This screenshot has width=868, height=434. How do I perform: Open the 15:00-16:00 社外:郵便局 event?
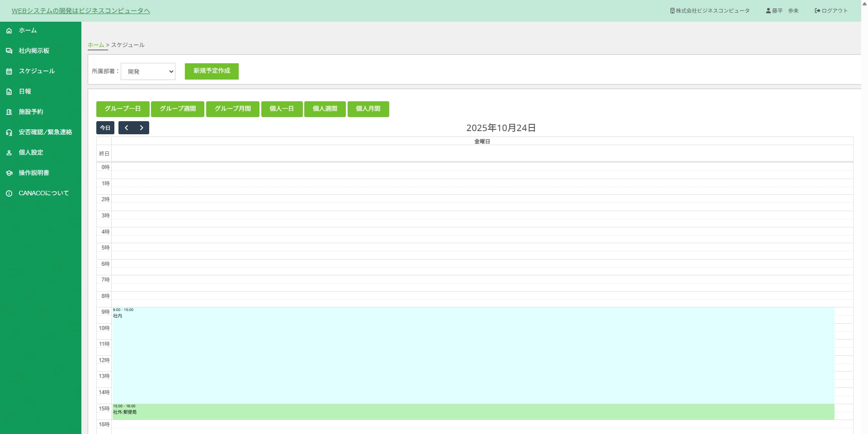(x=472, y=412)
